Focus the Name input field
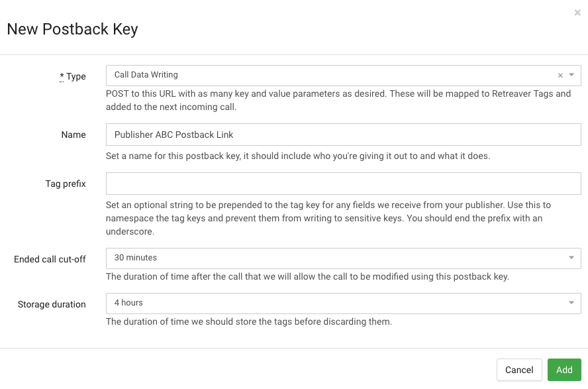 (x=343, y=135)
